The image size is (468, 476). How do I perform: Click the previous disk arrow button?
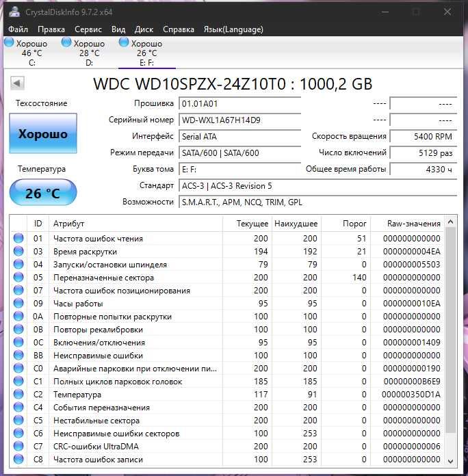tap(17, 83)
